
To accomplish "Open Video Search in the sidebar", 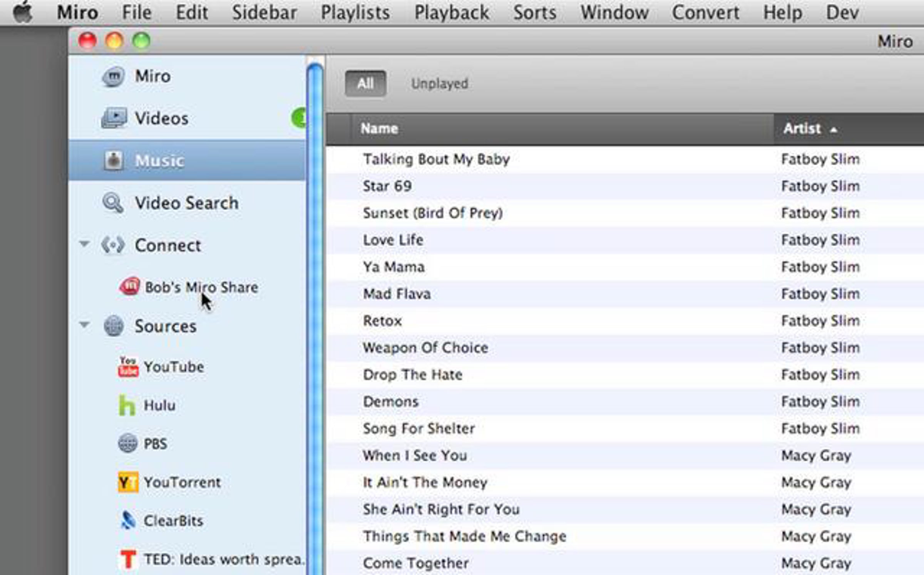I will (x=186, y=203).
